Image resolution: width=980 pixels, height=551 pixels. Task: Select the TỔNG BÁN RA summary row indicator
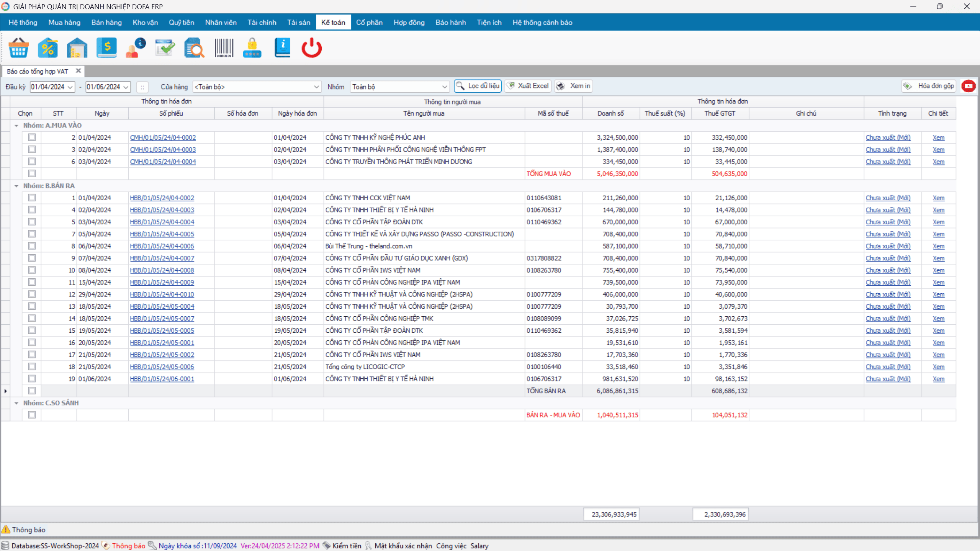[x=5, y=391]
